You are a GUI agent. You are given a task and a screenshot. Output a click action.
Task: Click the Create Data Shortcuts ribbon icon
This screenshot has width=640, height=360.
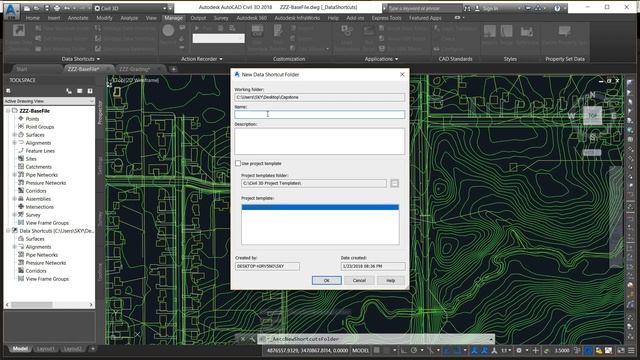pos(18,30)
